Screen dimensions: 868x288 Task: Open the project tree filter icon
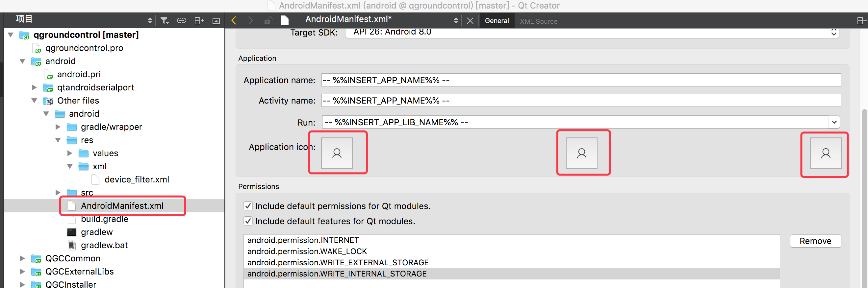(x=165, y=21)
